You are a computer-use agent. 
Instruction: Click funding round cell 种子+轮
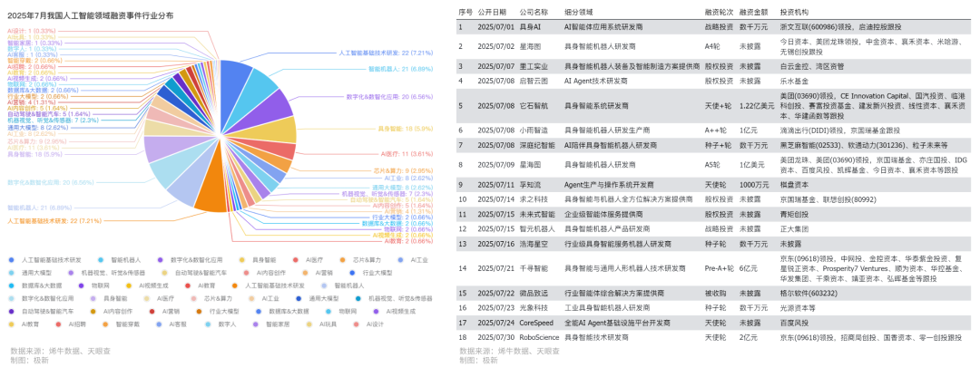coord(716,145)
